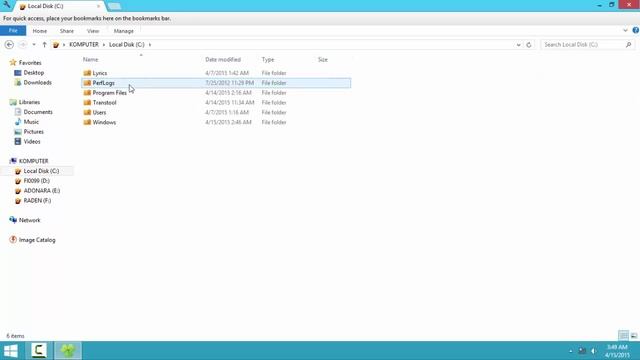
Task: Select the Windows folder icon
Action: (87, 122)
